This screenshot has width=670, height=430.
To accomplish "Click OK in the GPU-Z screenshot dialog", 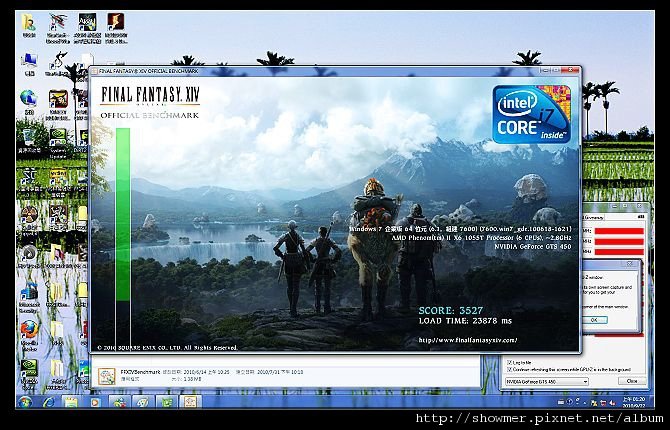I will coord(594,320).
